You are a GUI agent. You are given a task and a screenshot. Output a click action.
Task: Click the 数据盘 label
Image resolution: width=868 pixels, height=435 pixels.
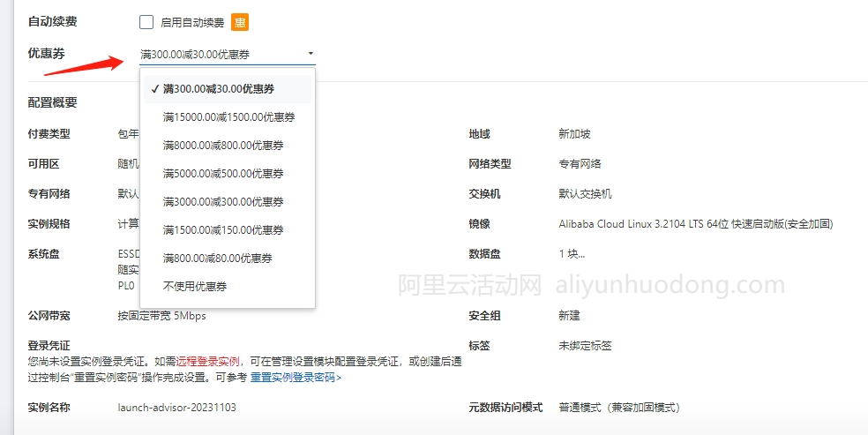(x=484, y=254)
